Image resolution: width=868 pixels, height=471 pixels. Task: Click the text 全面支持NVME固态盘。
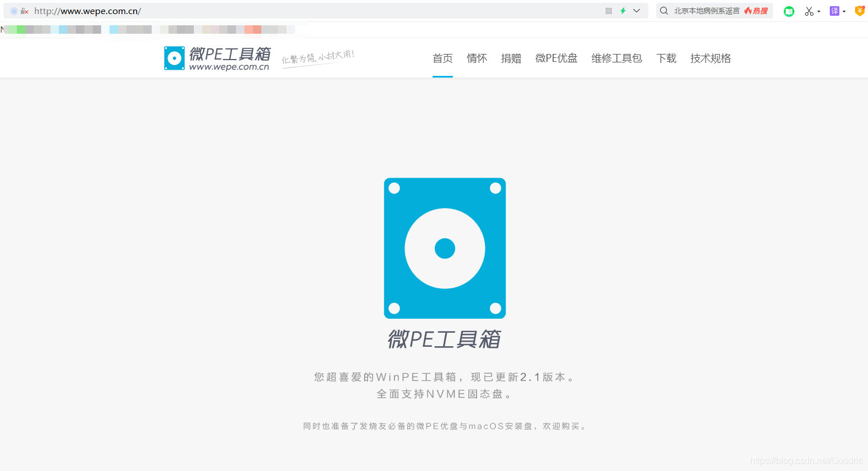(x=445, y=395)
